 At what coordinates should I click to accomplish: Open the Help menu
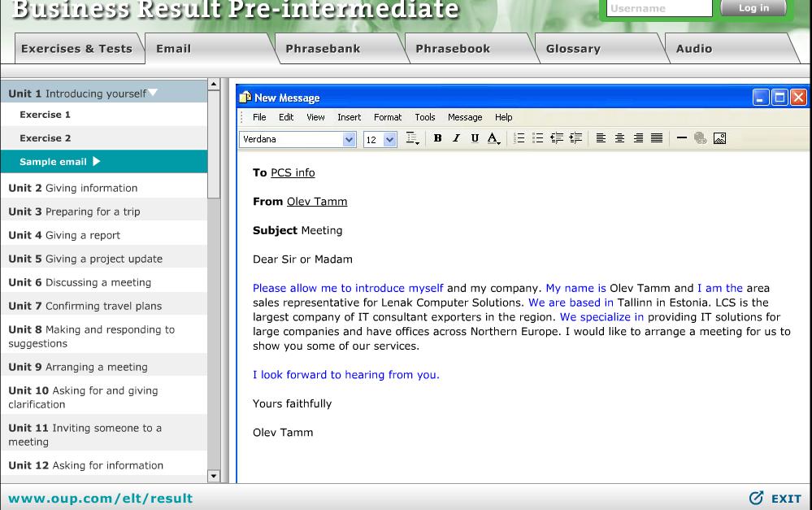click(x=503, y=117)
